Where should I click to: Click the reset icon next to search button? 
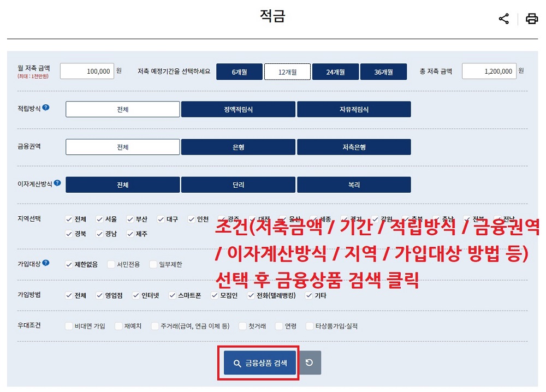coord(309,362)
